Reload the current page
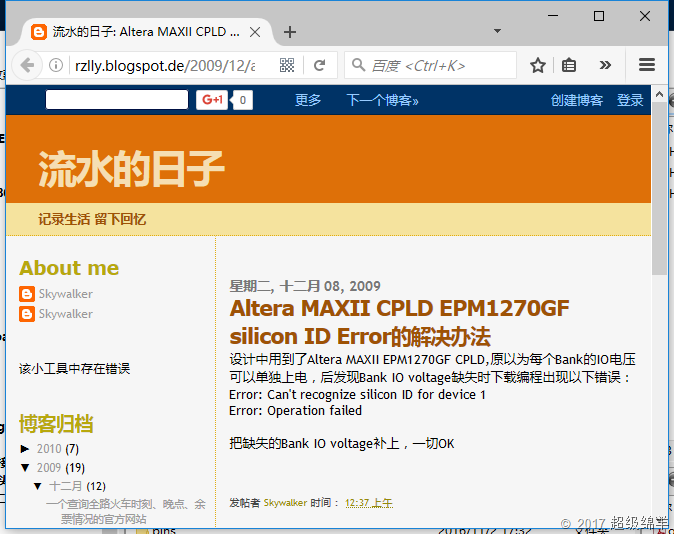 320,65
